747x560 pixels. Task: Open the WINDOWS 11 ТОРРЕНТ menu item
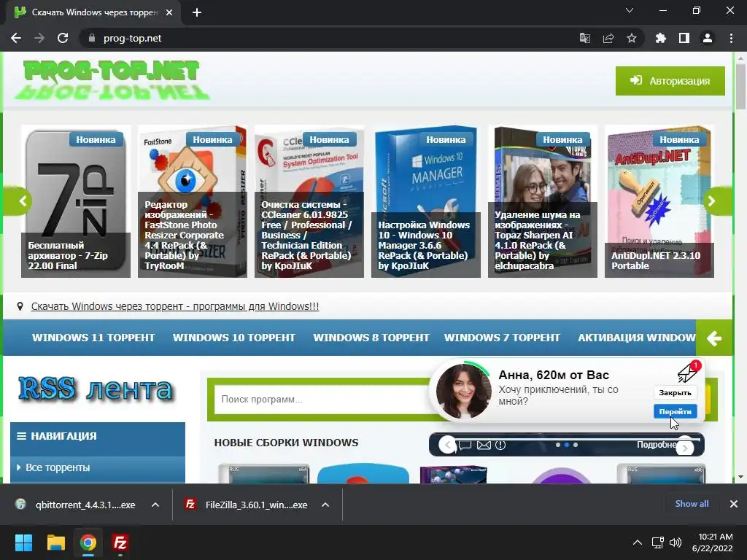click(x=93, y=338)
